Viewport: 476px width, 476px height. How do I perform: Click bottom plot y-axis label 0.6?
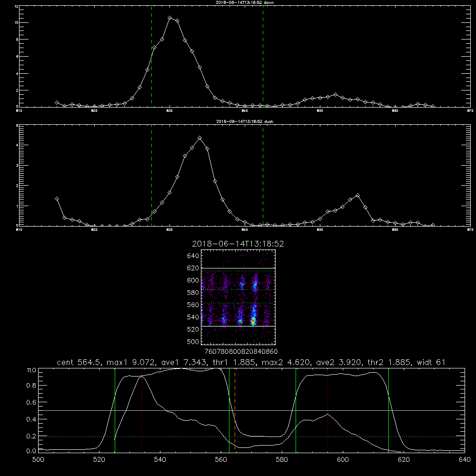tap(31, 402)
